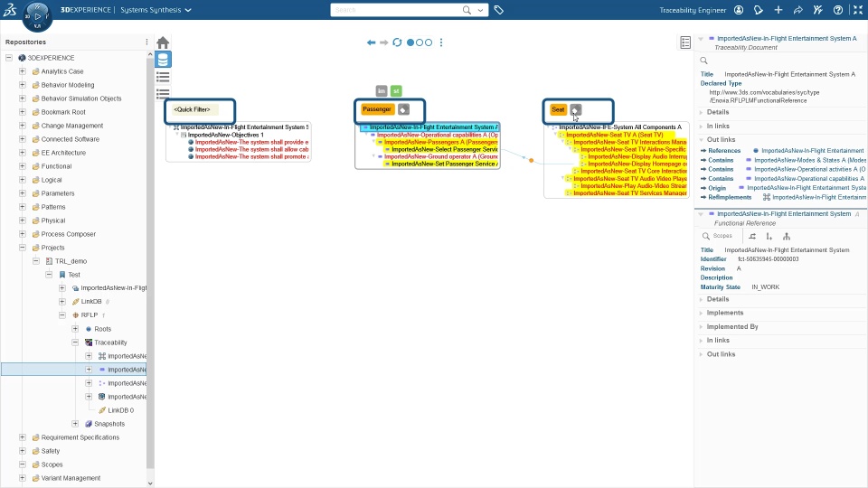
Task: Click the magnifier in Traceability Document panel
Action: (x=703, y=61)
